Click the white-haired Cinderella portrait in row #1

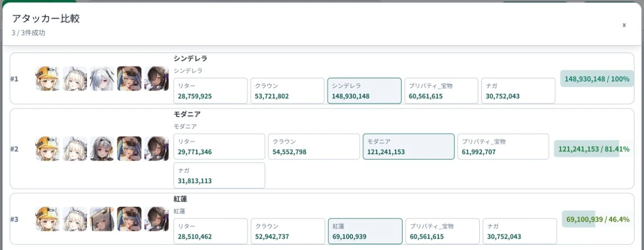pyautogui.click(x=102, y=79)
